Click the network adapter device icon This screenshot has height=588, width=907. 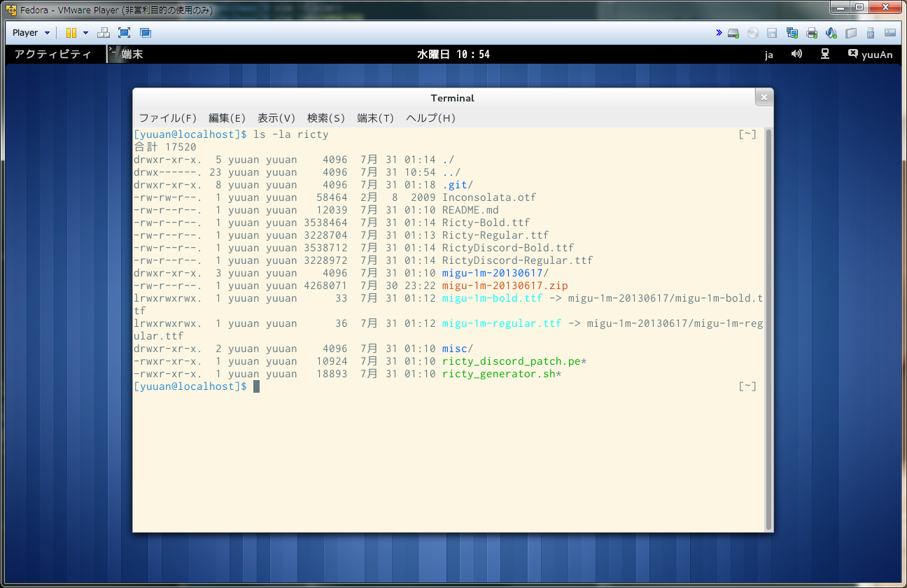point(792,33)
